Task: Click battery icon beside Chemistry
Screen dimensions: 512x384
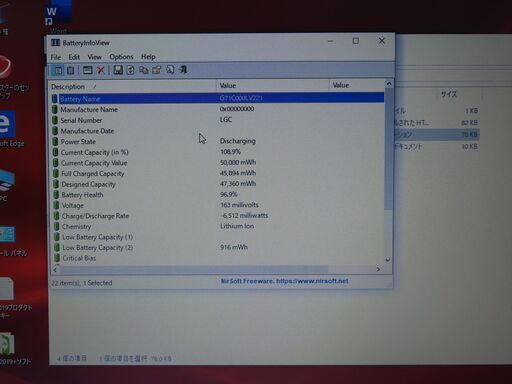Action: click(57, 227)
